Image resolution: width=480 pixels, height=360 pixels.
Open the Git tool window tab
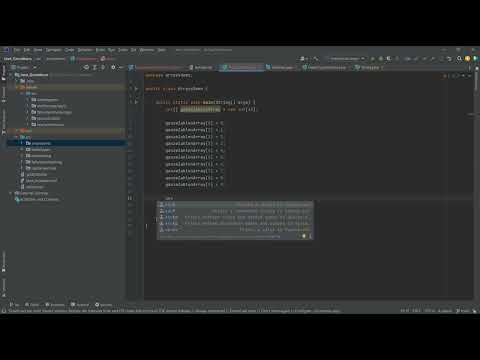tap(14, 305)
